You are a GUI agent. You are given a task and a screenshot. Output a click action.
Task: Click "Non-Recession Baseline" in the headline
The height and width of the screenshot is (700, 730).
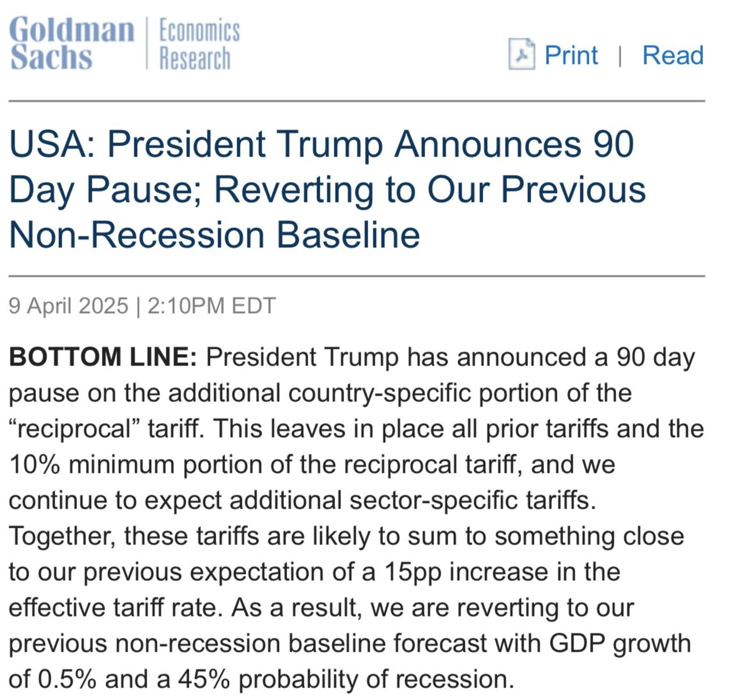coord(215,235)
